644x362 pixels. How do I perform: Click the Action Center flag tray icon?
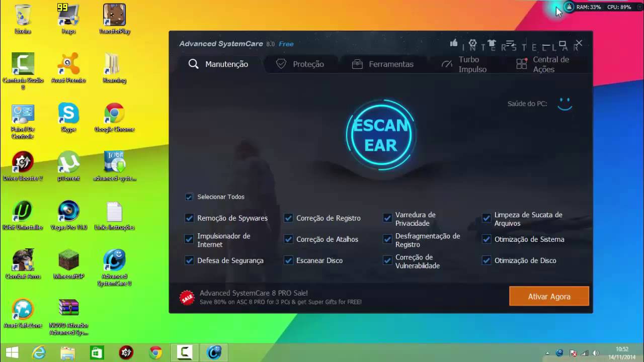coord(573,353)
